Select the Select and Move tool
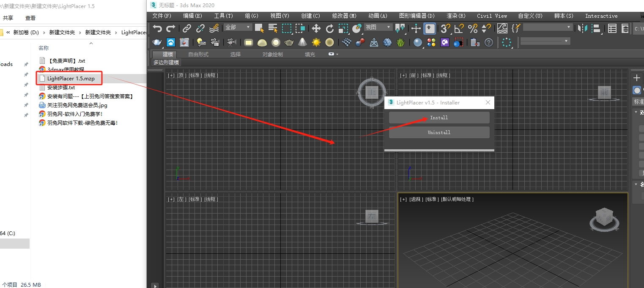The image size is (644, 288). (317, 28)
